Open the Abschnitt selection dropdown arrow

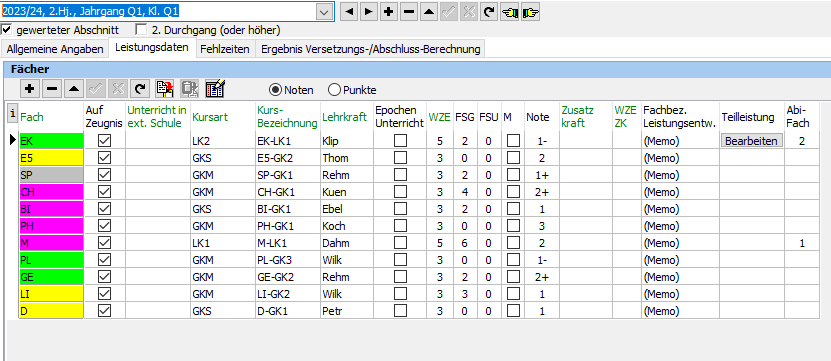pyautogui.click(x=323, y=12)
